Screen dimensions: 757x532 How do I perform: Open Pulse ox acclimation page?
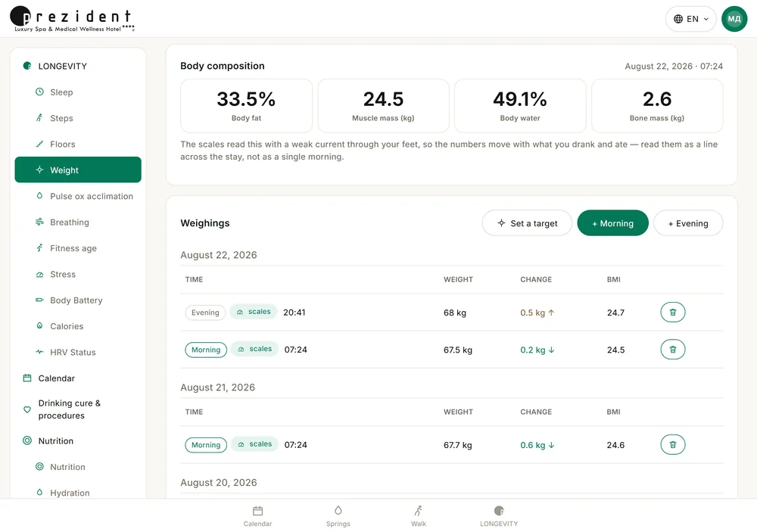78,197
